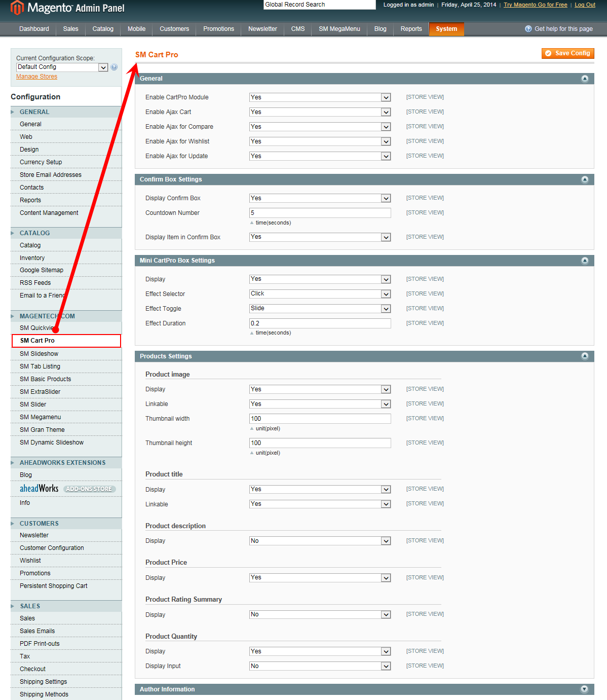Click the Countdown Number input field
Screen dimensions: 607x700
(320, 213)
